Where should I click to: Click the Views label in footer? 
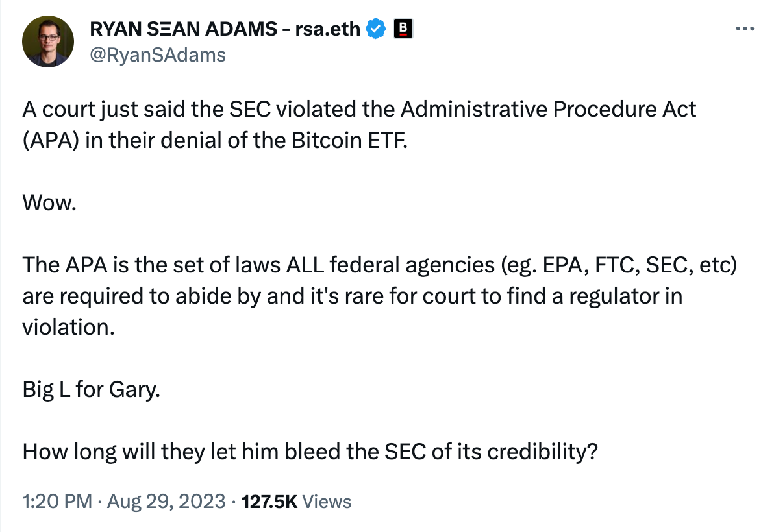coord(327,502)
